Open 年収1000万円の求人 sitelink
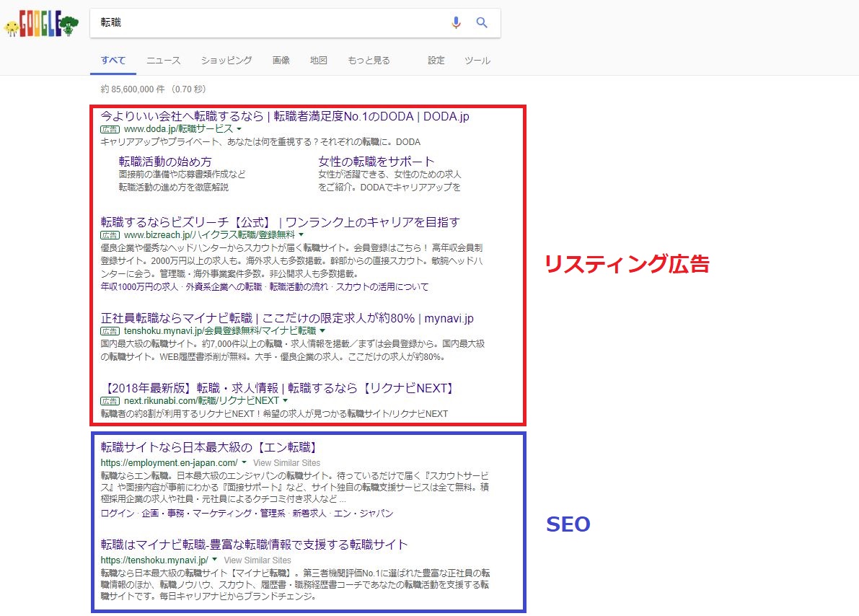The width and height of the screenshot is (859, 616). click(139, 286)
